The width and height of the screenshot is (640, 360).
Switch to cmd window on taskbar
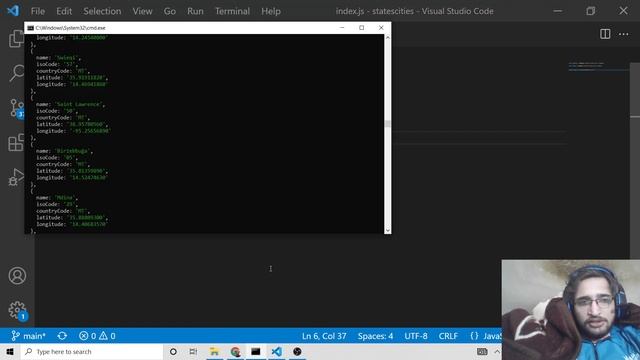[256, 351]
